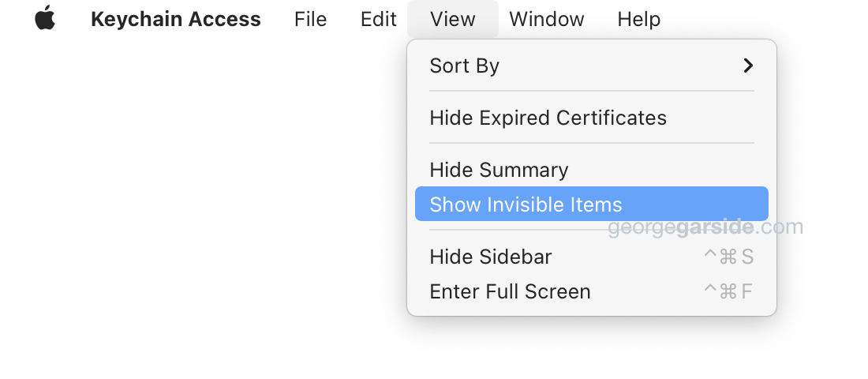Toggle Hide Sidebar option
The image size is (868, 379).
(592, 257)
